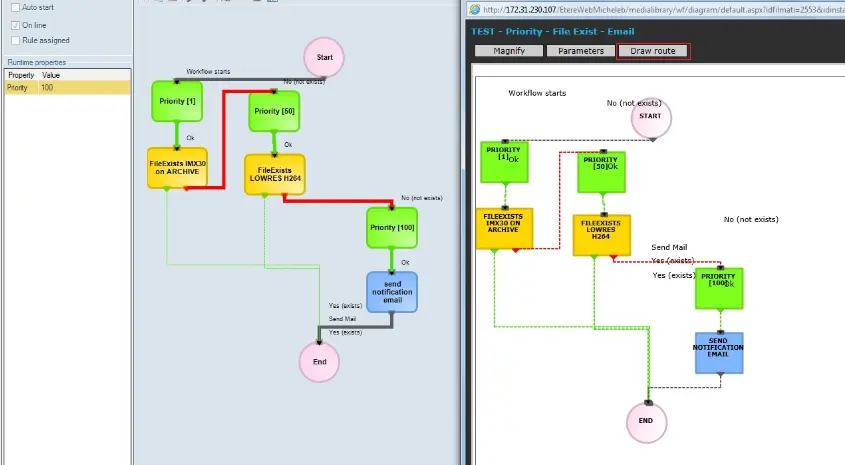845x465 pixels.
Task: Check the Rule assigned checkbox
Action: click(14, 40)
